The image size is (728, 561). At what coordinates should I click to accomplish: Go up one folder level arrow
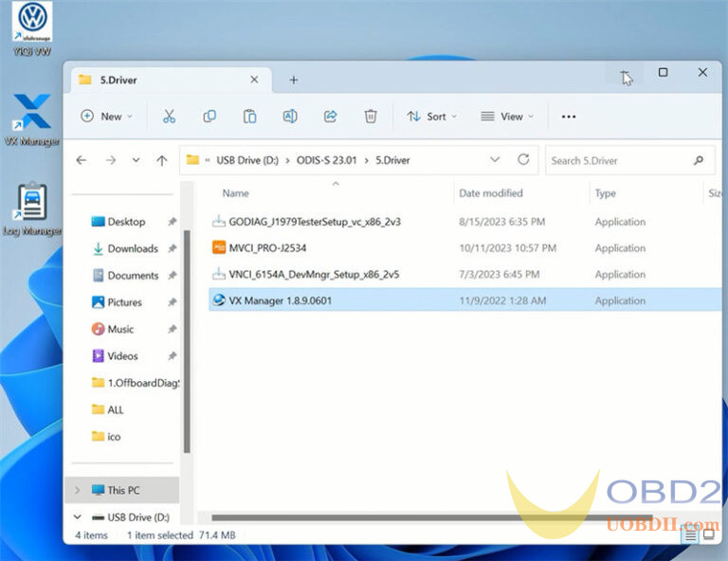(x=161, y=160)
